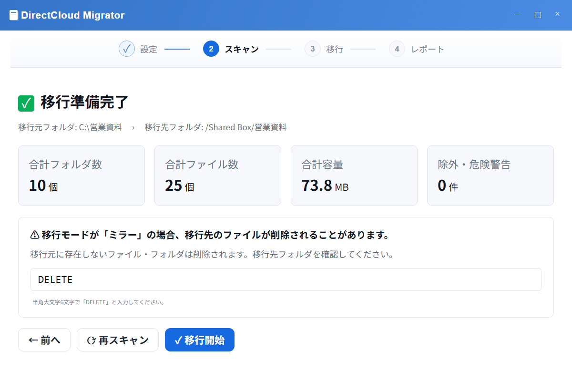This screenshot has height=392, width=572.
Task: Go to the スキャン step label
Action: click(242, 49)
